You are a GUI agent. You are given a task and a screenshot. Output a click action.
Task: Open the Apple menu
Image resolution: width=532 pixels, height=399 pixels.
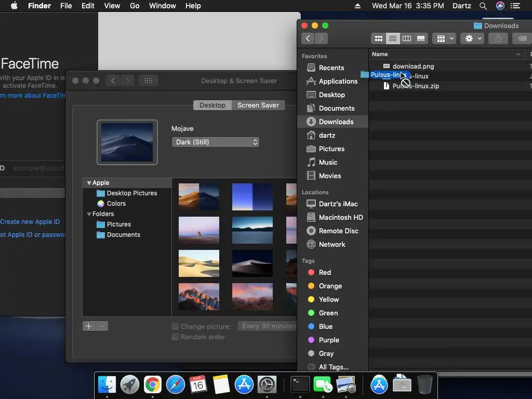[x=14, y=6]
